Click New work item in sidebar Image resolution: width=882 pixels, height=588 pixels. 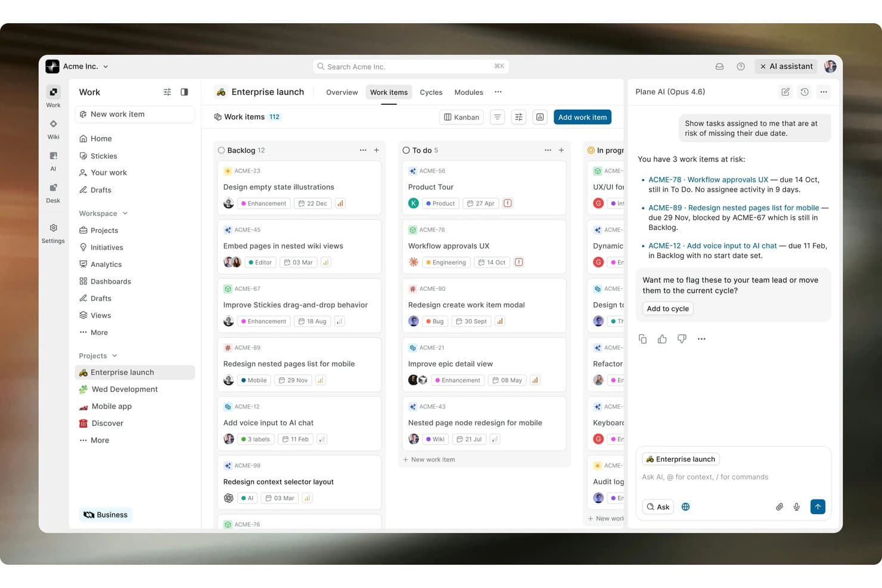click(135, 114)
